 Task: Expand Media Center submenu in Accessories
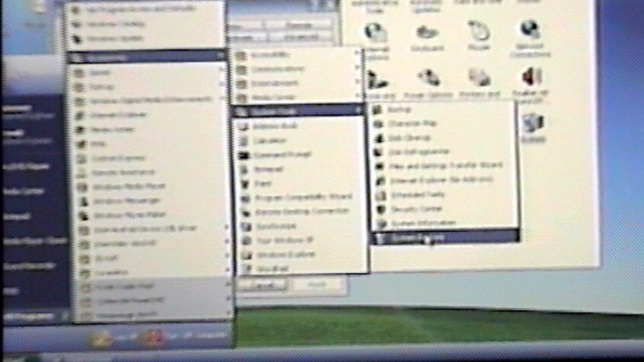click(299, 97)
